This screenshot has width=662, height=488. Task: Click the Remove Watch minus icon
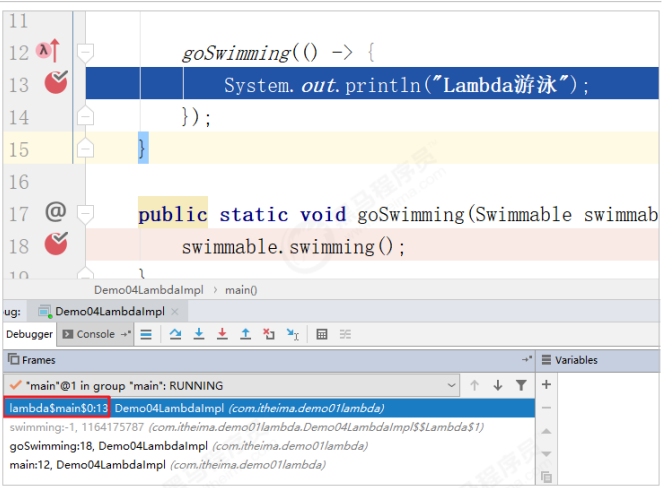tap(546, 408)
